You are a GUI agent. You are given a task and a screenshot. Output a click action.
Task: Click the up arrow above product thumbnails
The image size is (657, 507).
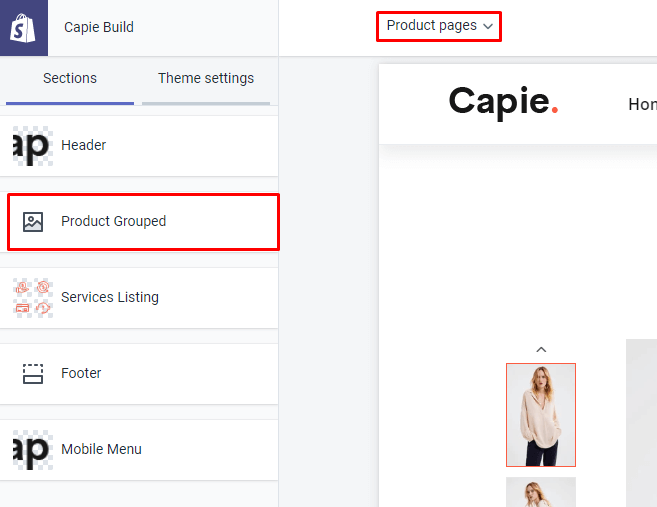pyautogui.click(x=541, y=349)
